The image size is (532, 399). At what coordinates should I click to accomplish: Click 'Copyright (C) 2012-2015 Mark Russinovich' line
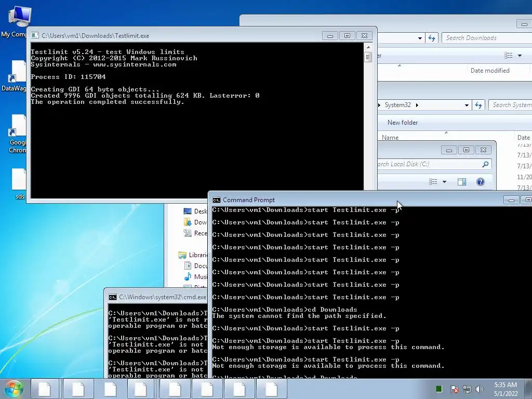coord(114,58)
